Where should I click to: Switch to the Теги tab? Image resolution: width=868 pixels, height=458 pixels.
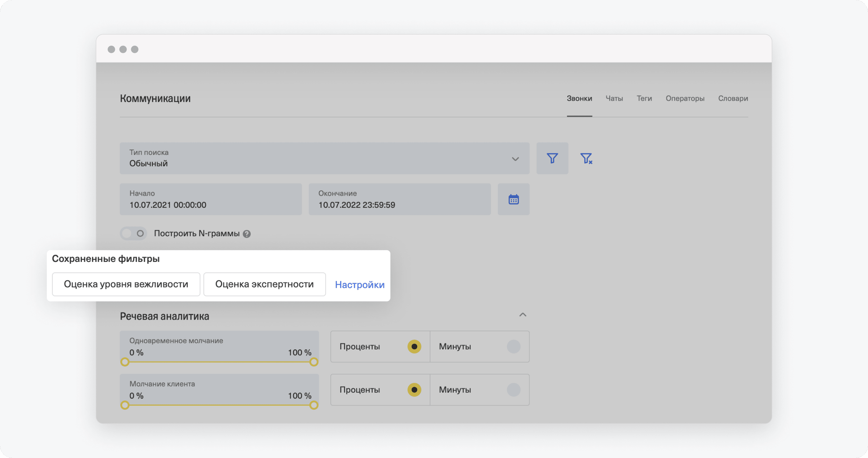coord(644,98)
